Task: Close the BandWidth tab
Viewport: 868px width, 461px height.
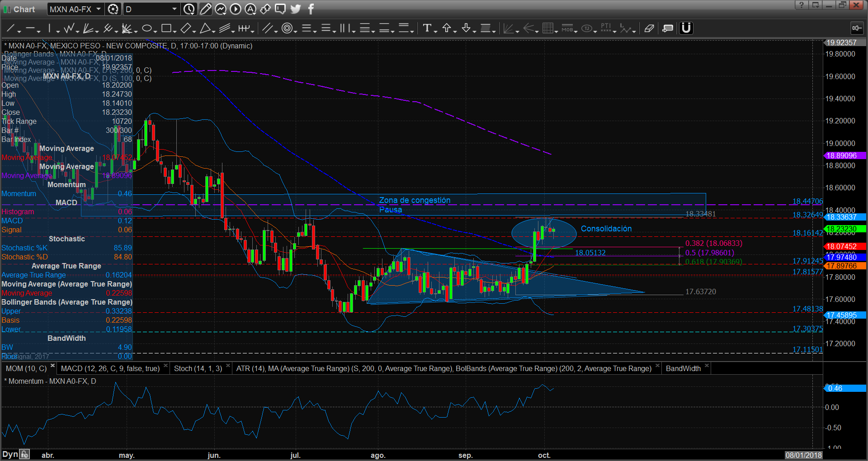Action: 707,366
